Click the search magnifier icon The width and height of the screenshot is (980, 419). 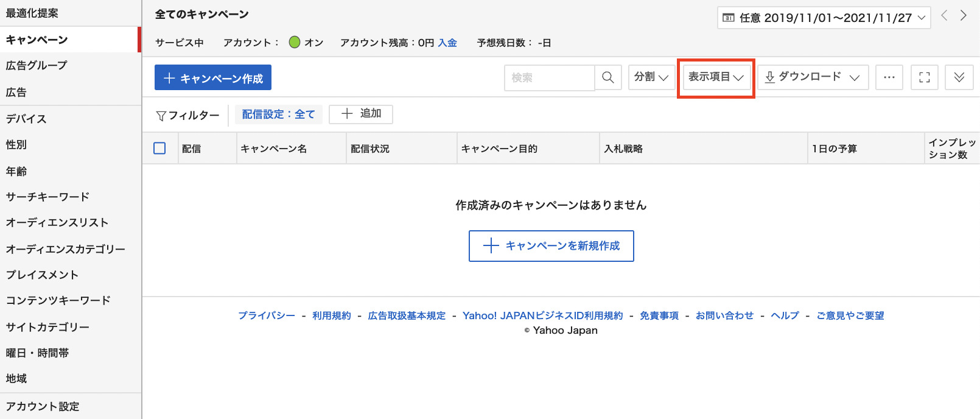coord(607,77)
